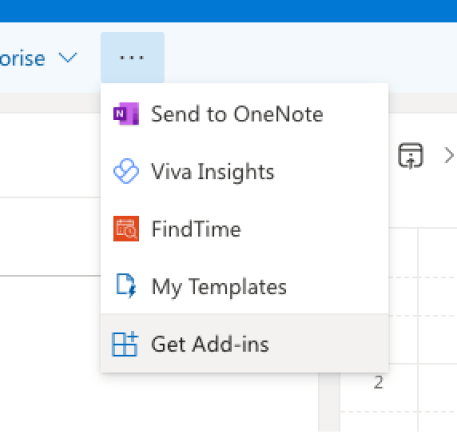Click the calendar date cell number 2

pos(378,383)
